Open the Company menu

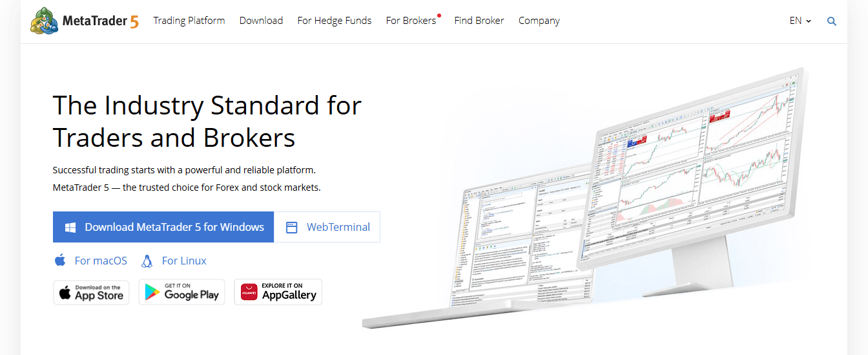coord(539,21)
